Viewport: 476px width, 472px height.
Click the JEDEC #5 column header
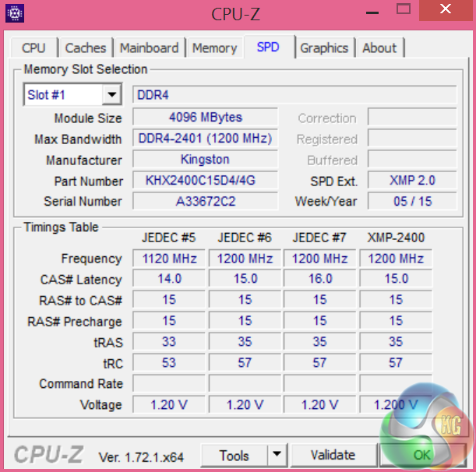(169, 238)
